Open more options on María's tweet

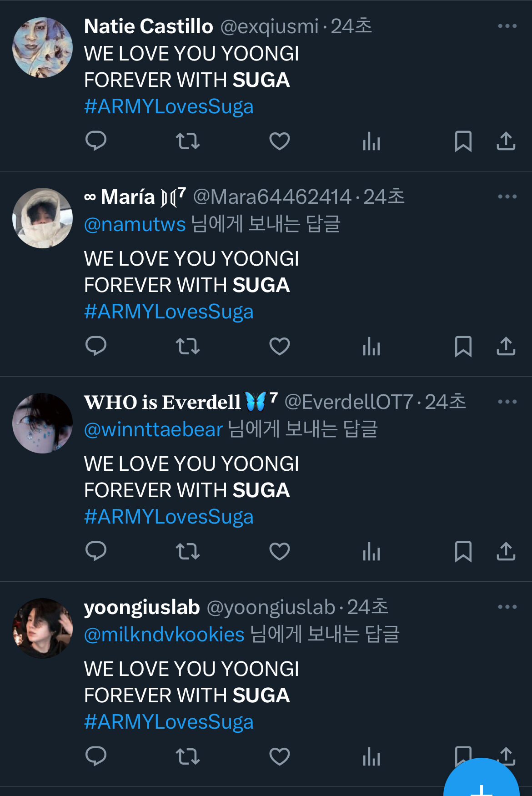click(x=507, y=196)
